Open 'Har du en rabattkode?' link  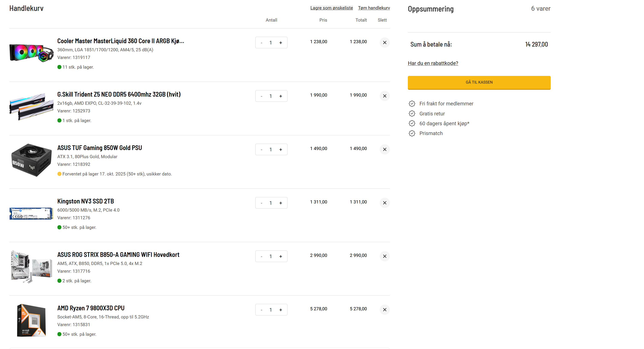[433, 63]
